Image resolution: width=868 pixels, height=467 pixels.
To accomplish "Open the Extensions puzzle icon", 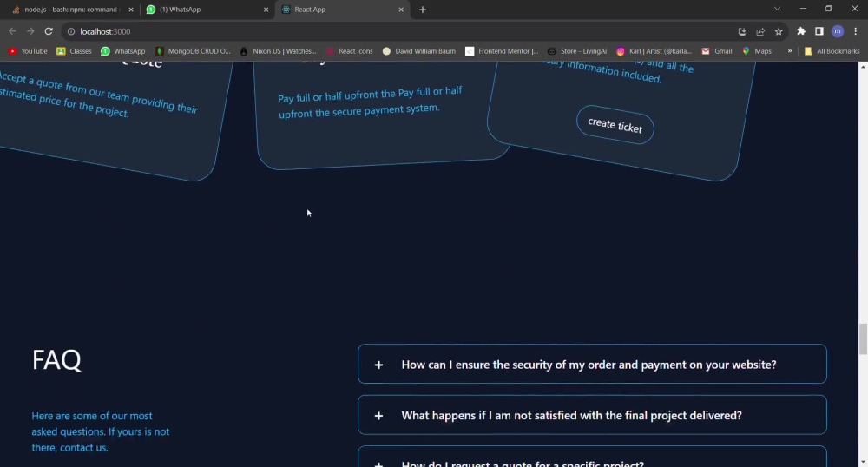I will (801, 31).
